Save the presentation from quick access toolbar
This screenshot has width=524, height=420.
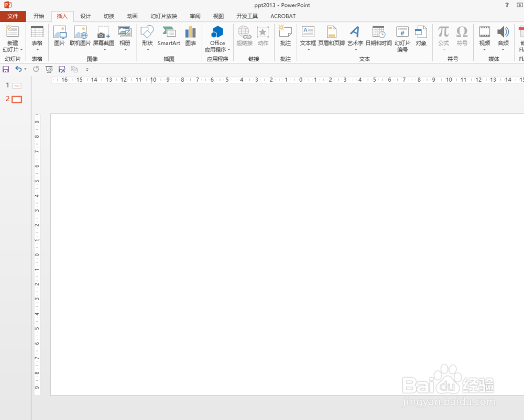(x=6, y=69)
